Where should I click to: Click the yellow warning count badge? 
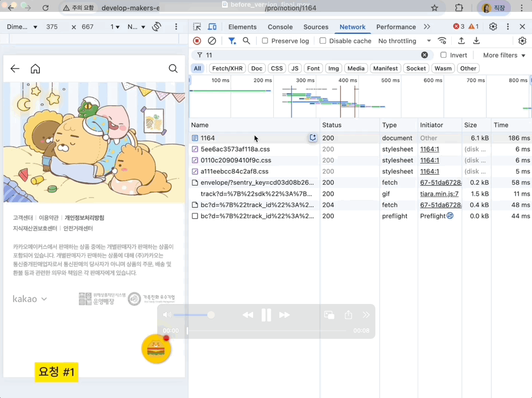point(473,26)
